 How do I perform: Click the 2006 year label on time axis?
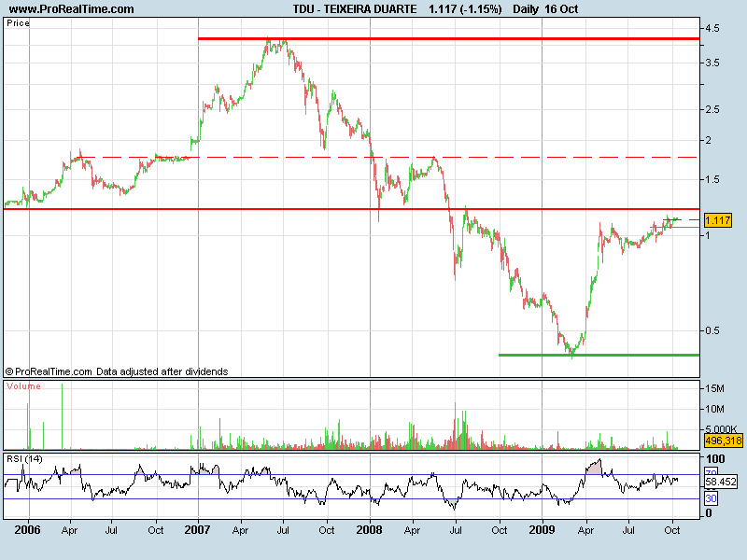[x=28, y=530]
